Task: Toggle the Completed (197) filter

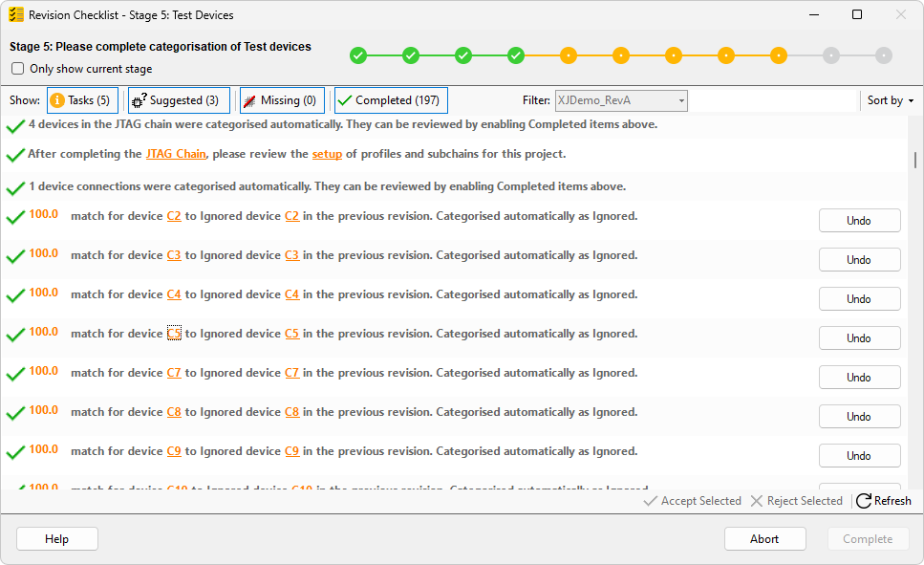Action: (x=391, y=100)
